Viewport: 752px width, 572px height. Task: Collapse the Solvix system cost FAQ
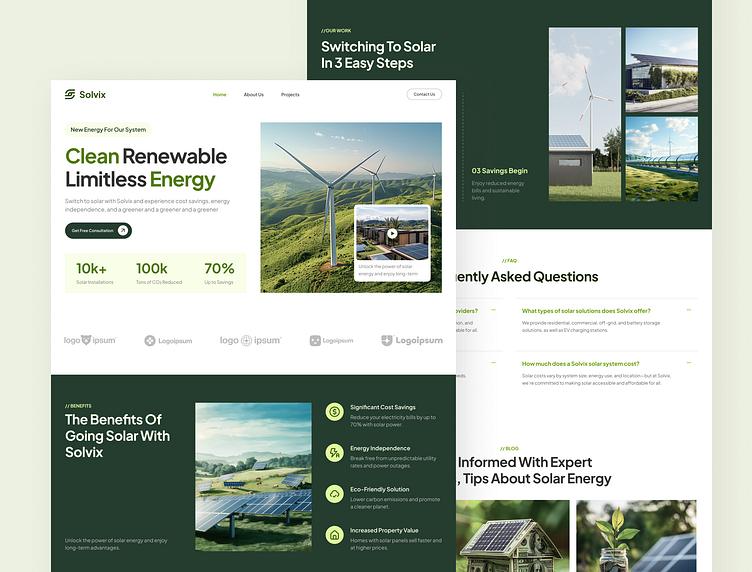[689, 363]
